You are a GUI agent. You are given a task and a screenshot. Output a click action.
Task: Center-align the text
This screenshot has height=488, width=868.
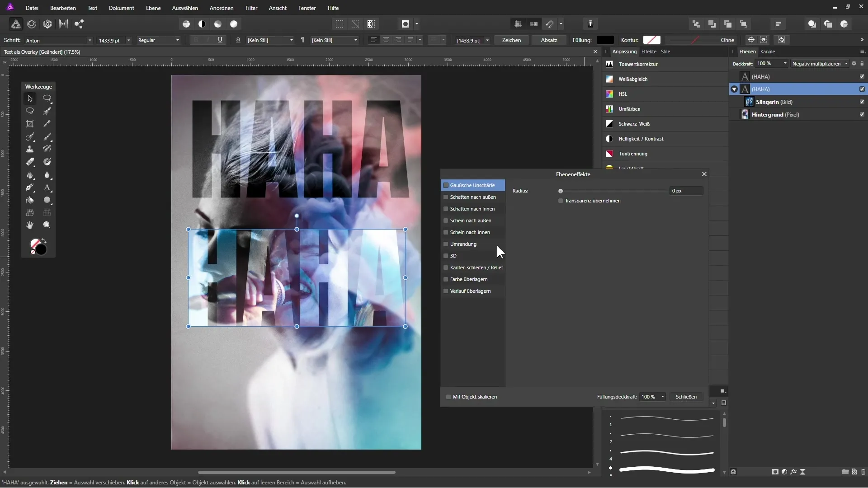point(386,40)
